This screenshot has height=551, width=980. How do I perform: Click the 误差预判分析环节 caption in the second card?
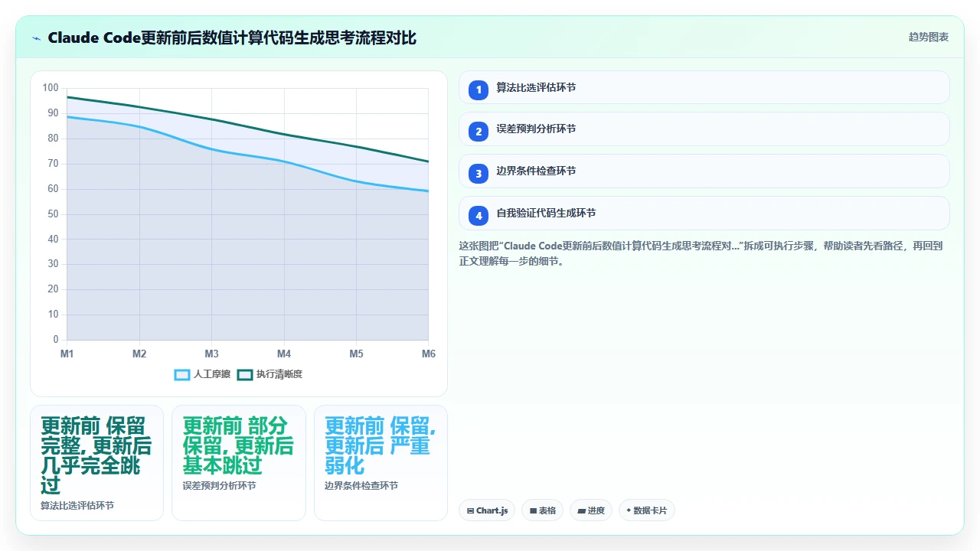pos(219,486)
